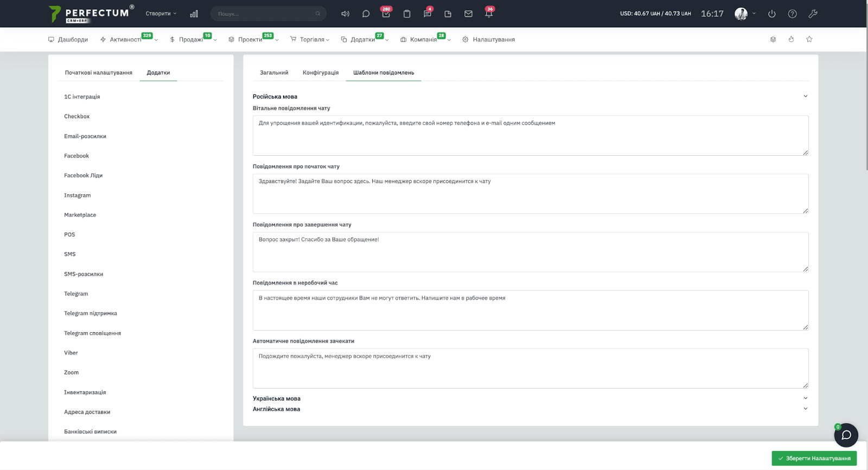
Task: Go to Дашборди in the navigation bar
Action: tap(68, 39)
